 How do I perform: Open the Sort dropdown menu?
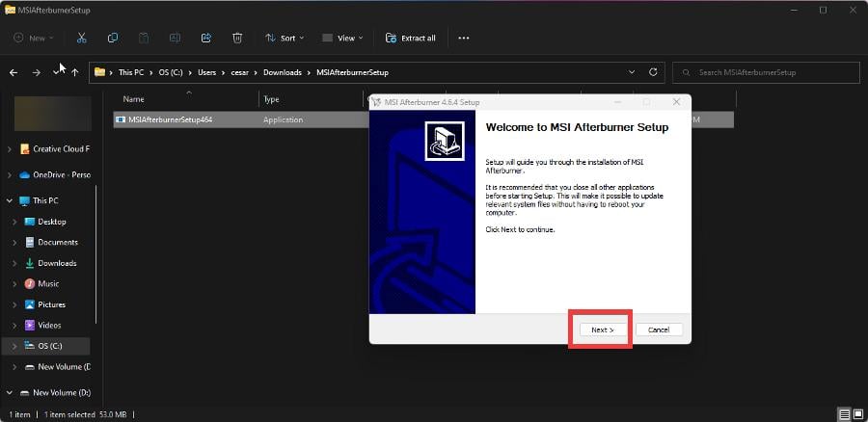pyautogui.click(x=285, y=39)
